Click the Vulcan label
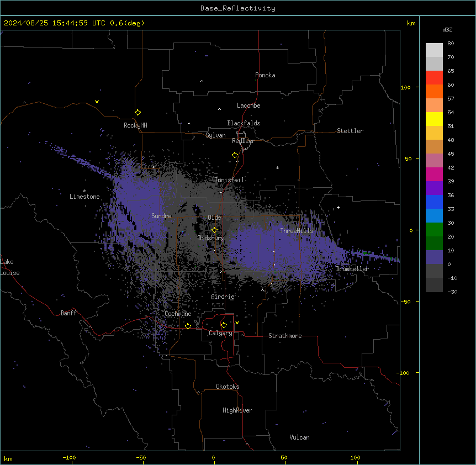The image size is (476, 465). 299,437
